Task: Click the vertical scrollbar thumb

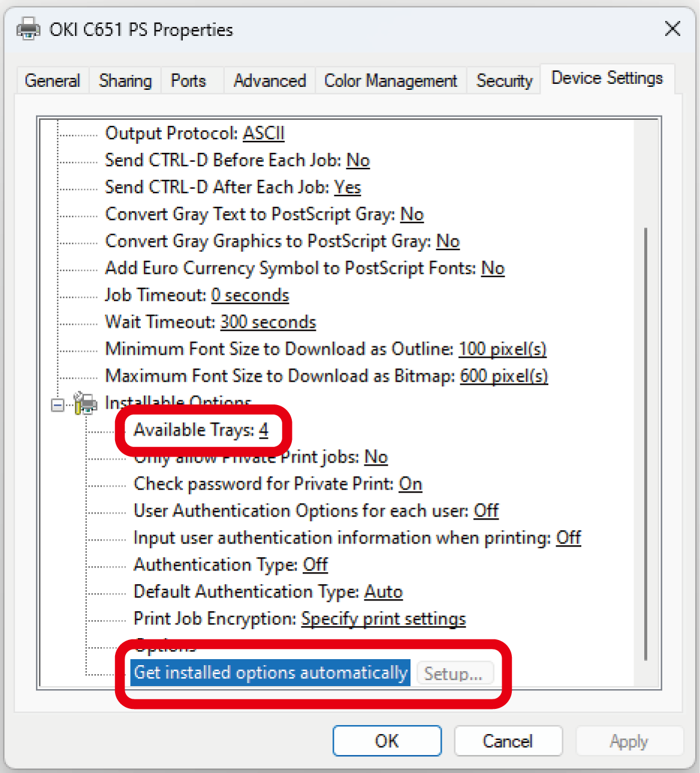Action: pos(645,443)
